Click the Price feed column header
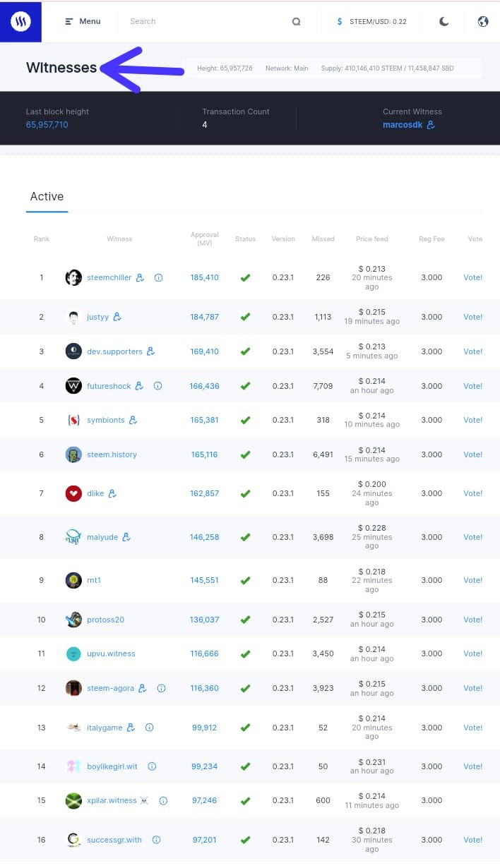 [372, 239]
